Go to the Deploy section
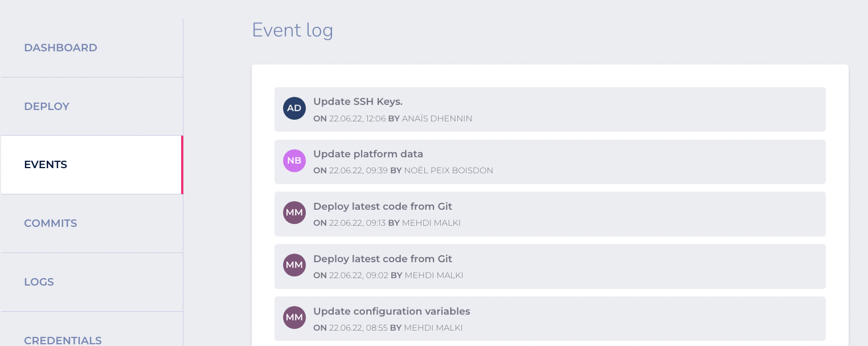The height and width of the screenshot is (346, 868). coord(91,107)
